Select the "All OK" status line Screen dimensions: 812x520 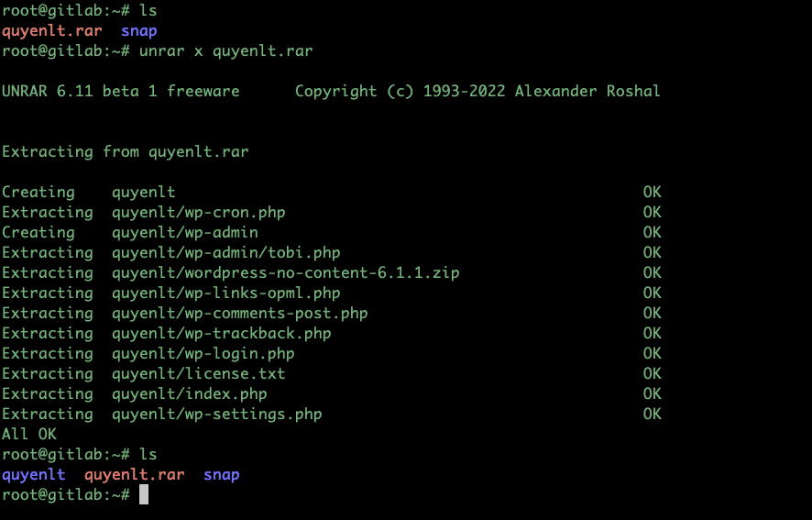click(x=28, y=435)
